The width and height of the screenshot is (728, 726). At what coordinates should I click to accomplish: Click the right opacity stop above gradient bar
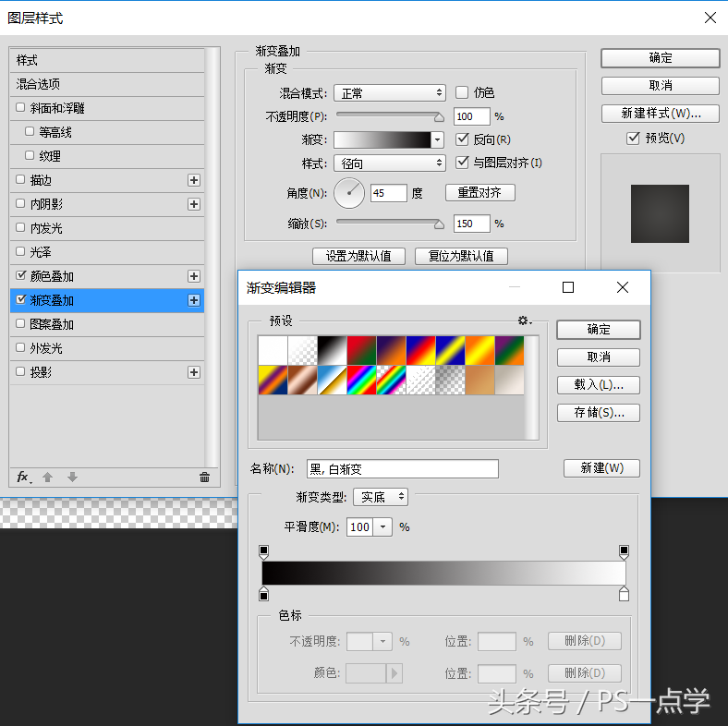624,552
